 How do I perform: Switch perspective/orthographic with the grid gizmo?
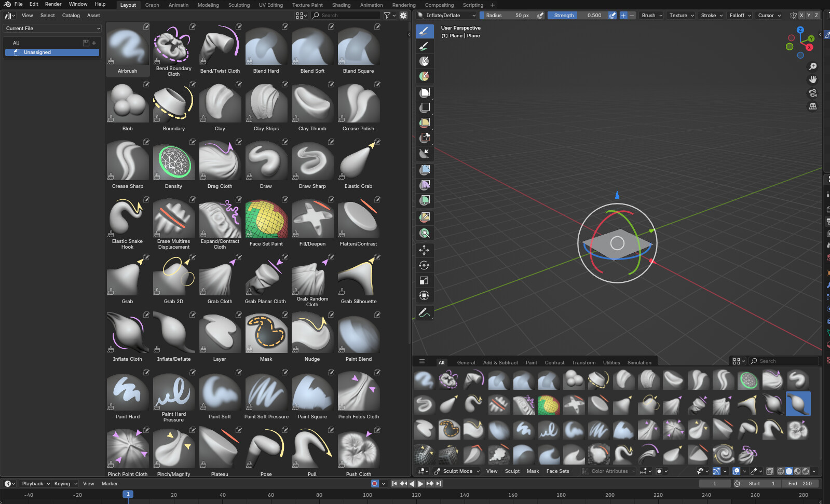[x=813, y=106]
